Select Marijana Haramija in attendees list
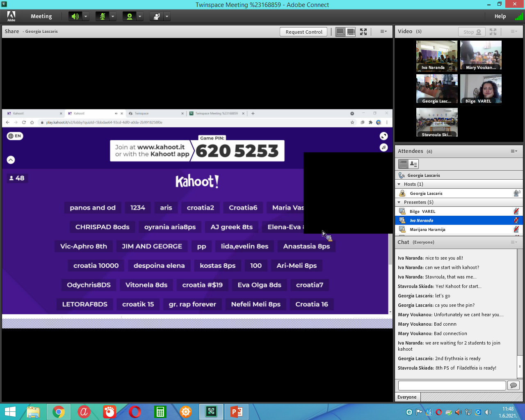Image resolution: width=525 pixels, height=420 pixels. pyautogui.click(x=459, y=229)
